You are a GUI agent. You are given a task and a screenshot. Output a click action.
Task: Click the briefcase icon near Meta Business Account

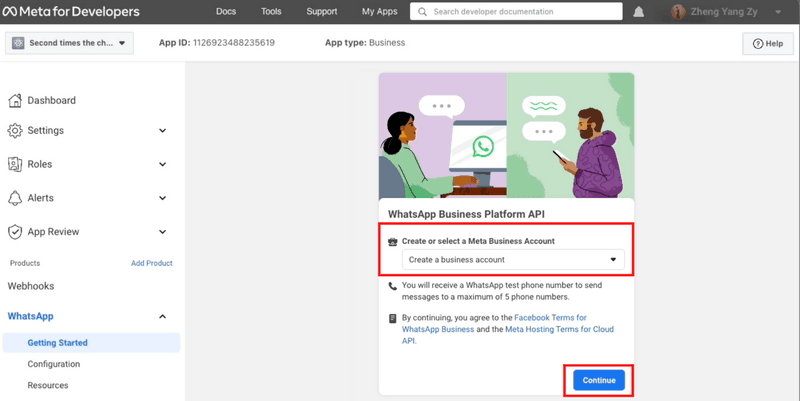click(392, 241)
